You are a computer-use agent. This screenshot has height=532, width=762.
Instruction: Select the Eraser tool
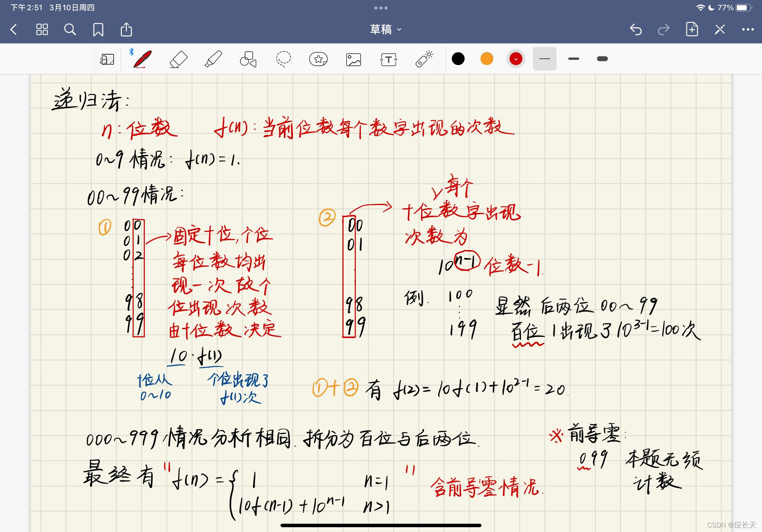tap(178, 59)
